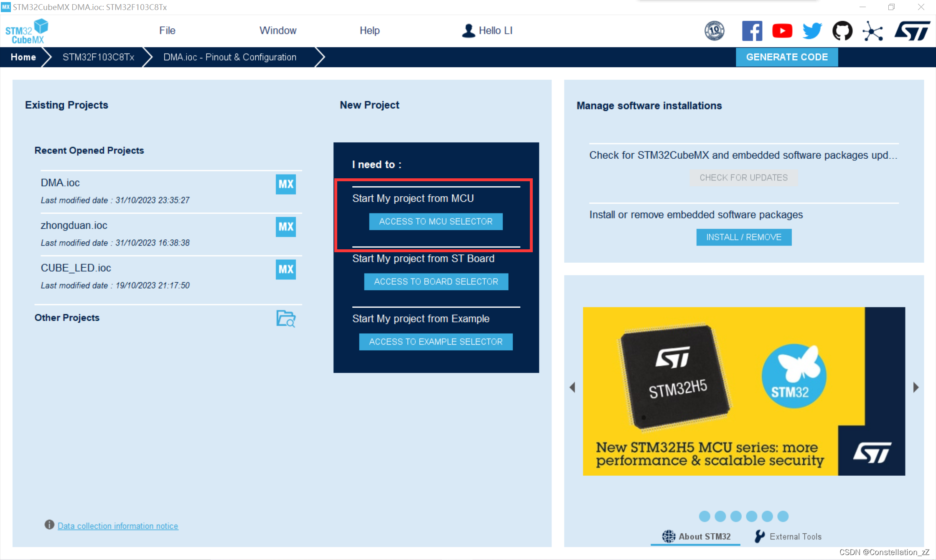Viewport: 936px width, 560px height.
Task: Click INSTALL / REMOVE button
Action: point(744,237)
